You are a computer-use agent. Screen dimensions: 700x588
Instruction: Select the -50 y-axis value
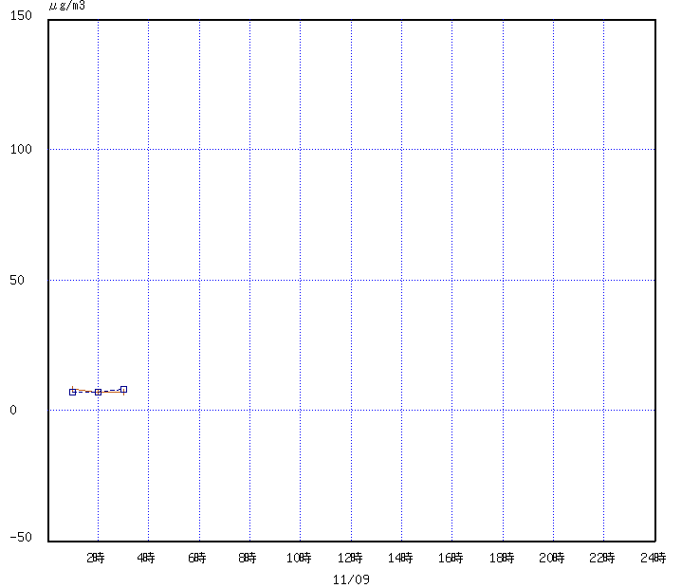coord(21,538)
